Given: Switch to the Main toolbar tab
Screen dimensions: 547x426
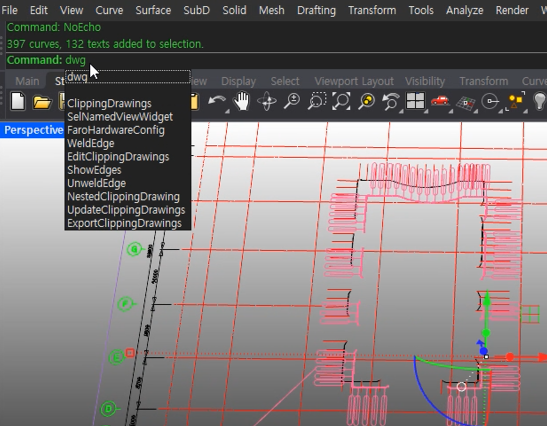Looking at the screenshot, I should [27, 81].
